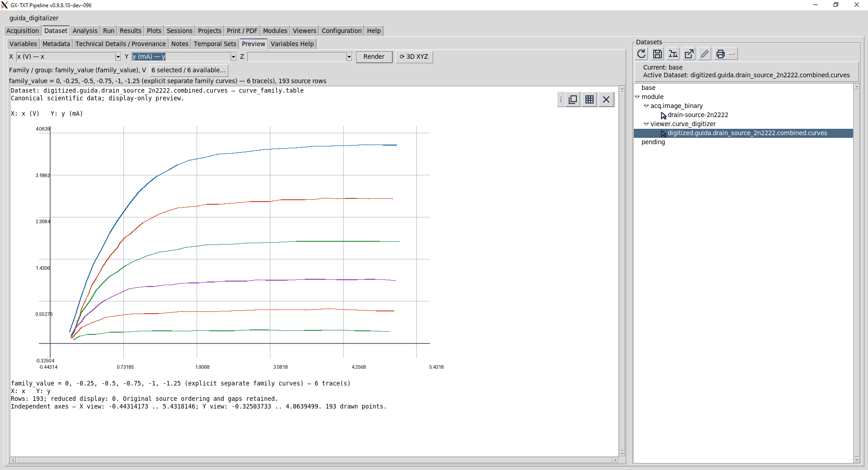Click the preview vertical scrollbar down arrow
Viewport: 868px width, 470px height.
[623, 453]
